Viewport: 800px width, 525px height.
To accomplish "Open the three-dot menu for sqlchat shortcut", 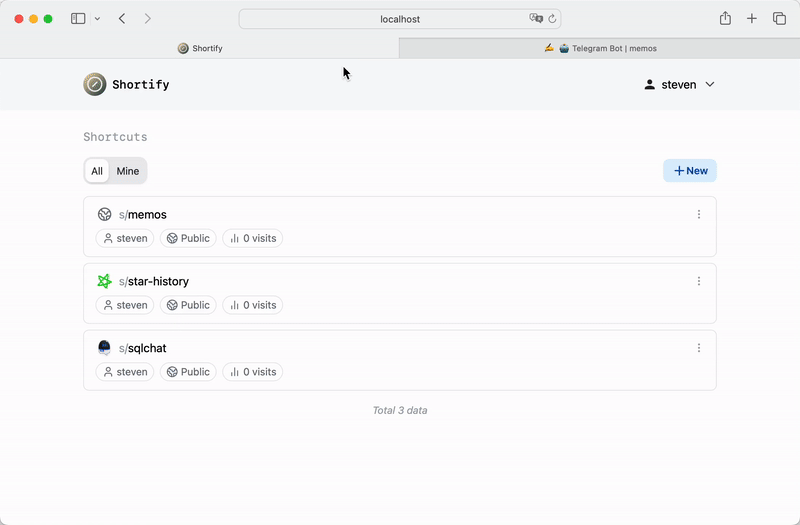I will [699, 348].
